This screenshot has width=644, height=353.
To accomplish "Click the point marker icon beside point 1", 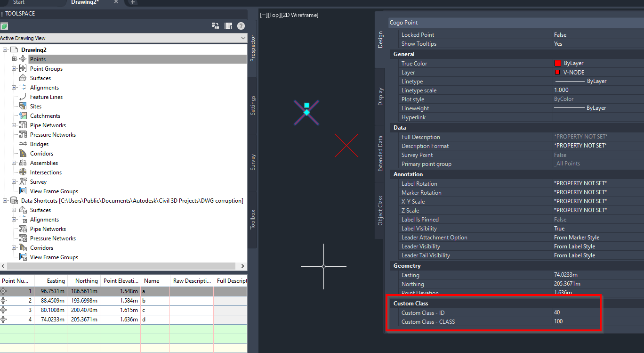I will (x=5, y=291).
